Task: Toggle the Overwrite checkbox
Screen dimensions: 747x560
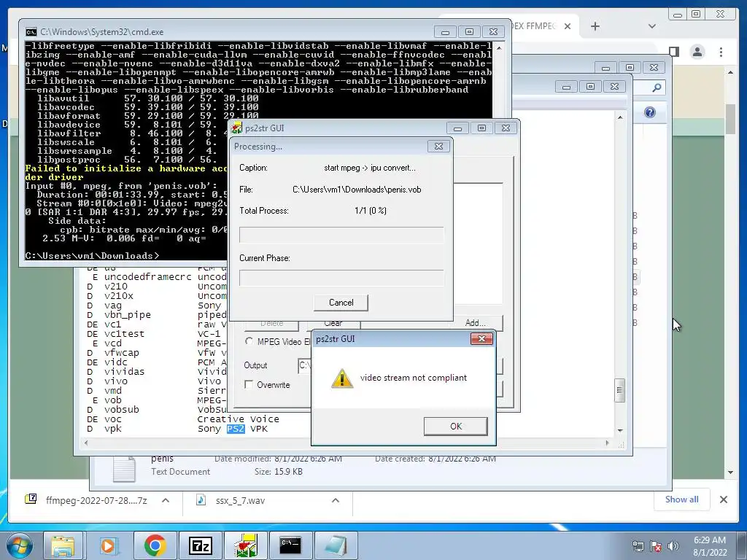Action: (249, 384)
